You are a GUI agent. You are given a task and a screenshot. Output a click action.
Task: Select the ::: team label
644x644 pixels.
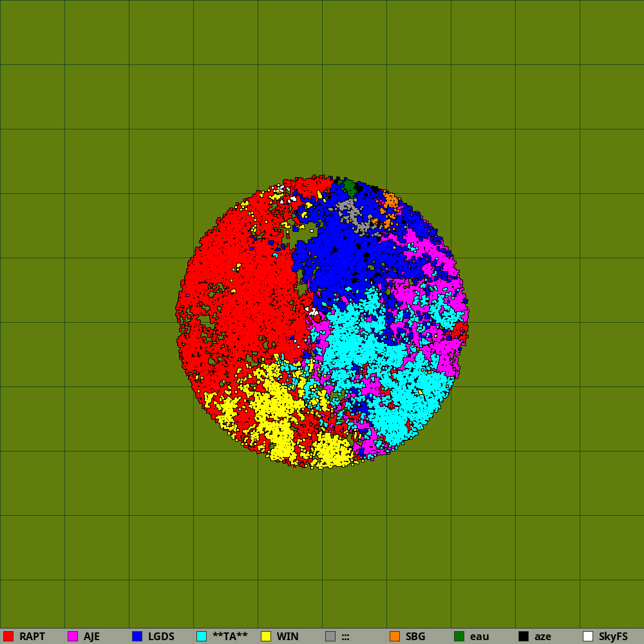[x=345, y=637]
